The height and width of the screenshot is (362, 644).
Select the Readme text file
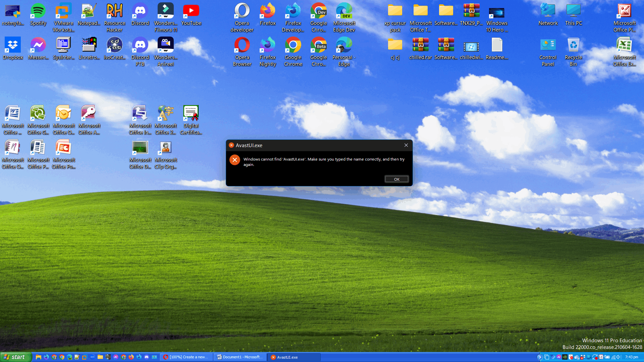[497, 49]
